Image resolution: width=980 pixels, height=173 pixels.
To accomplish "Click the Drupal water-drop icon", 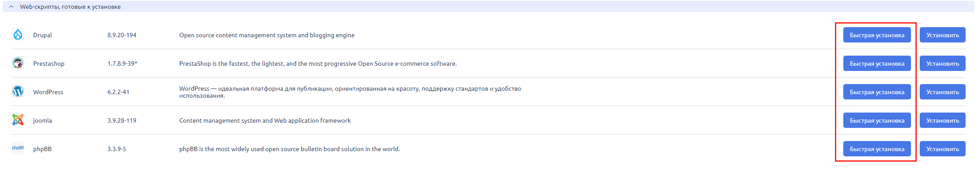I will 18,34.
